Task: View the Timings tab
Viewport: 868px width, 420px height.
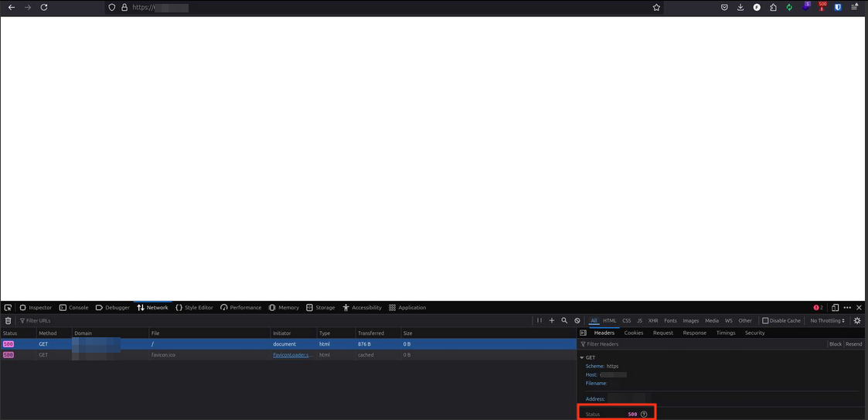Action: [726, 333]
